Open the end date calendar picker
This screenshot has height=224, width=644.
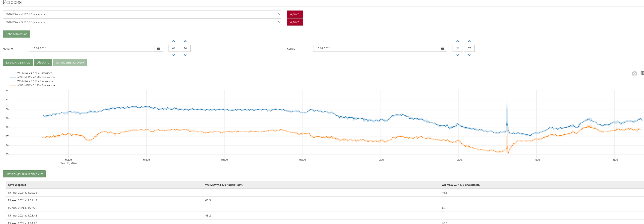(x=442, y=48)
